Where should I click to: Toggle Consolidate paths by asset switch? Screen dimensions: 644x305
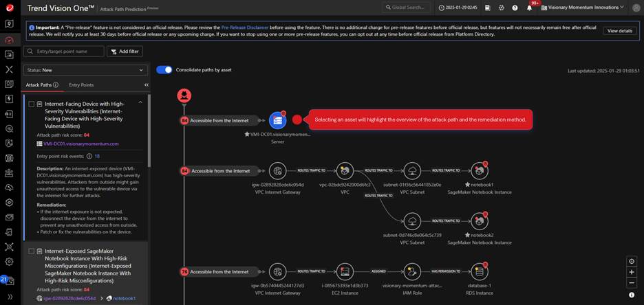pos(164,69)
